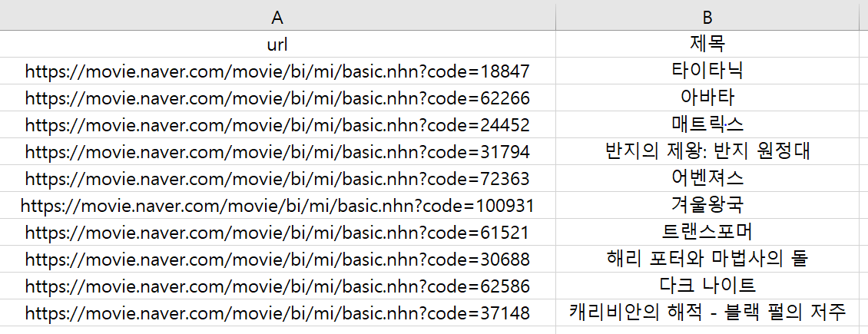Viewport: 868px width, 334px height.
Task: Click the title cell '다크 나이트'
Action: pos(707,286)
